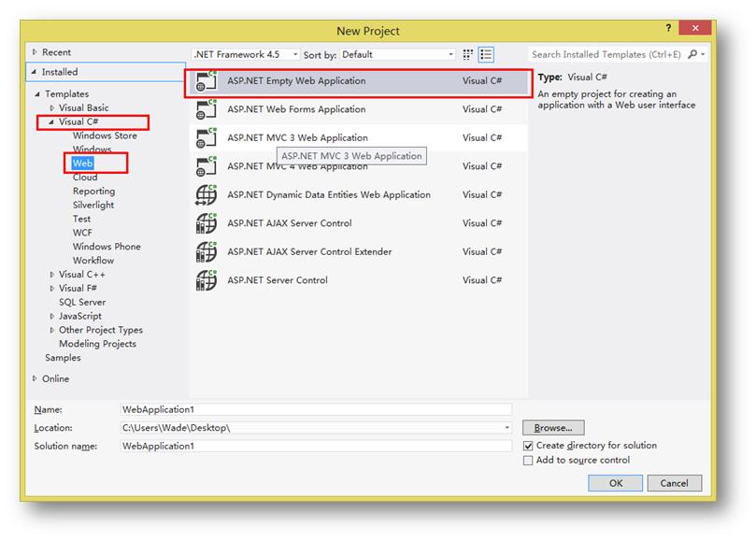The width and height of the screenshot is (756, 541).
Task: Click the ASP.NET Web Forms Application icon
Action: tap(206, 110)
